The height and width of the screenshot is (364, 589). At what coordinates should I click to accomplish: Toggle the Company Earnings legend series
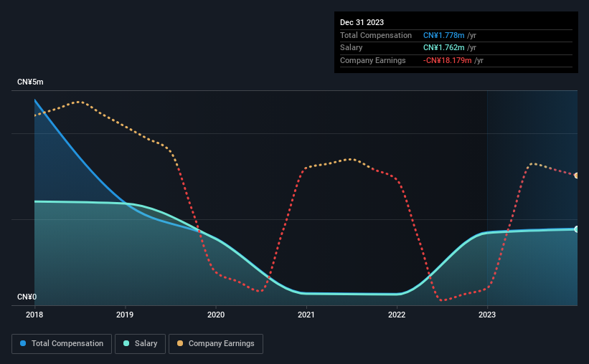[216, 344]
